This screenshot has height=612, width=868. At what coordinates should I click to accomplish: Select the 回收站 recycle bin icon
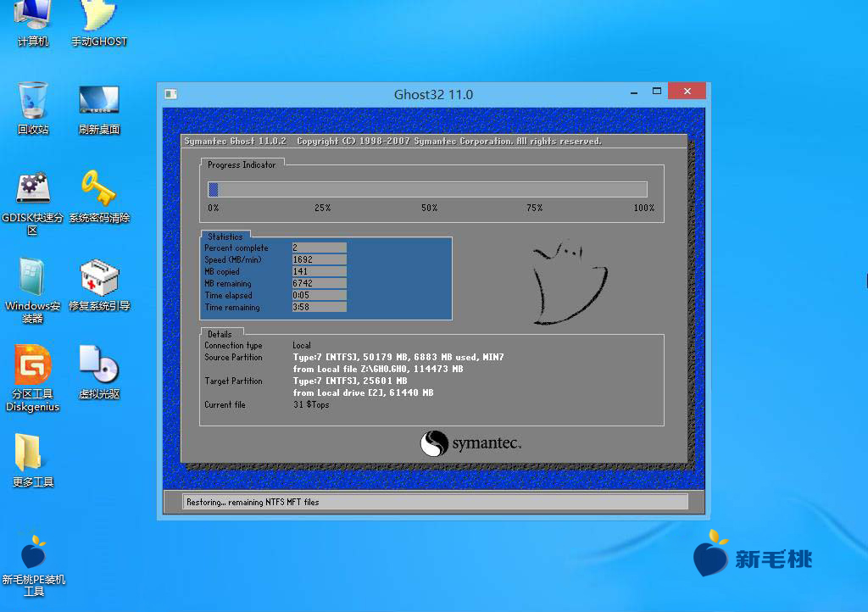pyautogui.click(x=33, y=108)
